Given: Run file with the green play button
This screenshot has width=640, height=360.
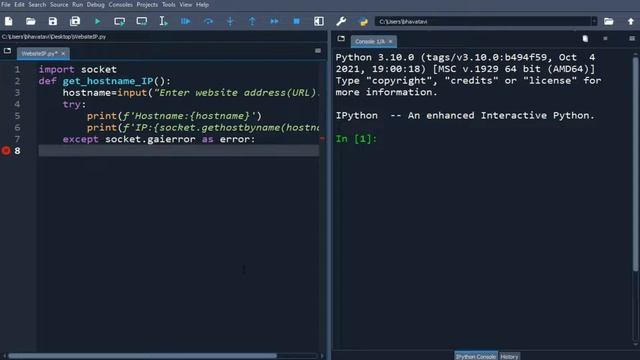Looking at the screenshot, I should point(97,21).
